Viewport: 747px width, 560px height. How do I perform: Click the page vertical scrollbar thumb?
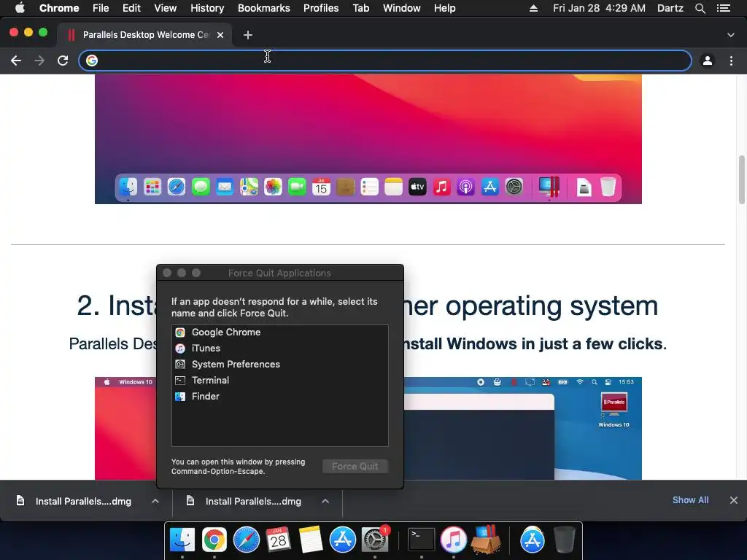coord(742,179)
